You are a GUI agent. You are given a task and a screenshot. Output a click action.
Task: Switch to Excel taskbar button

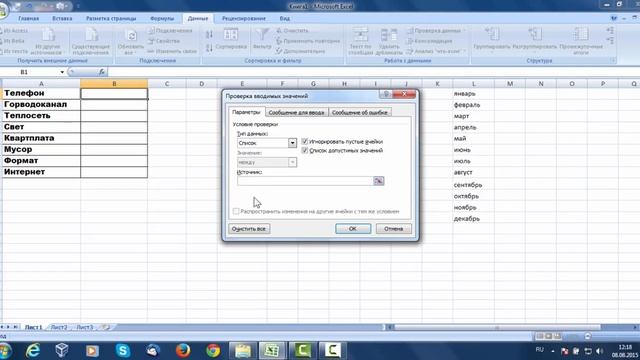coord(272,350)
